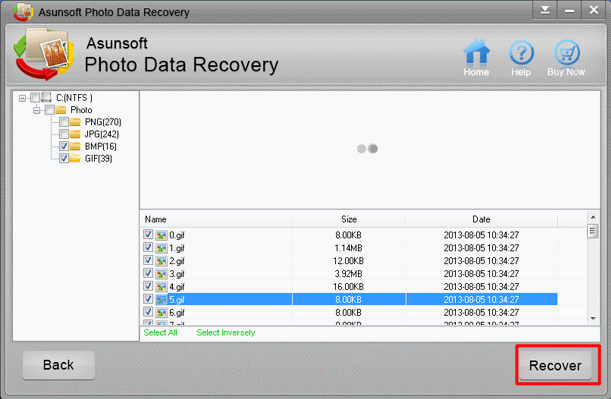Uncheck the 4.gif file checkbox
611x399 pixels.
pyautogui.click(x=148, y=286)
